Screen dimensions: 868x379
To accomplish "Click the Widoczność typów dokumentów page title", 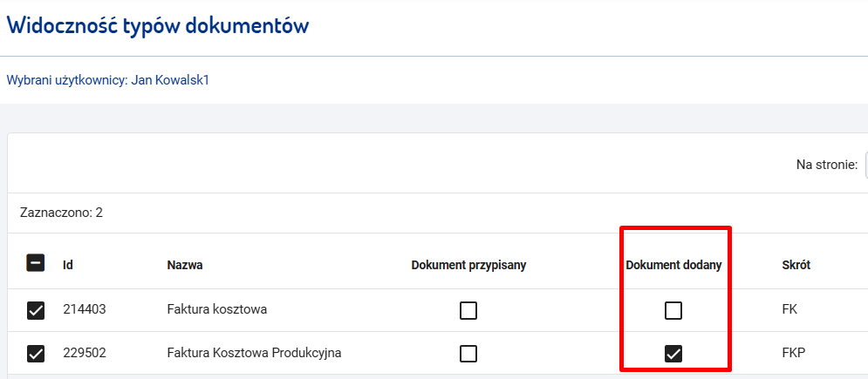I will 158,25.
